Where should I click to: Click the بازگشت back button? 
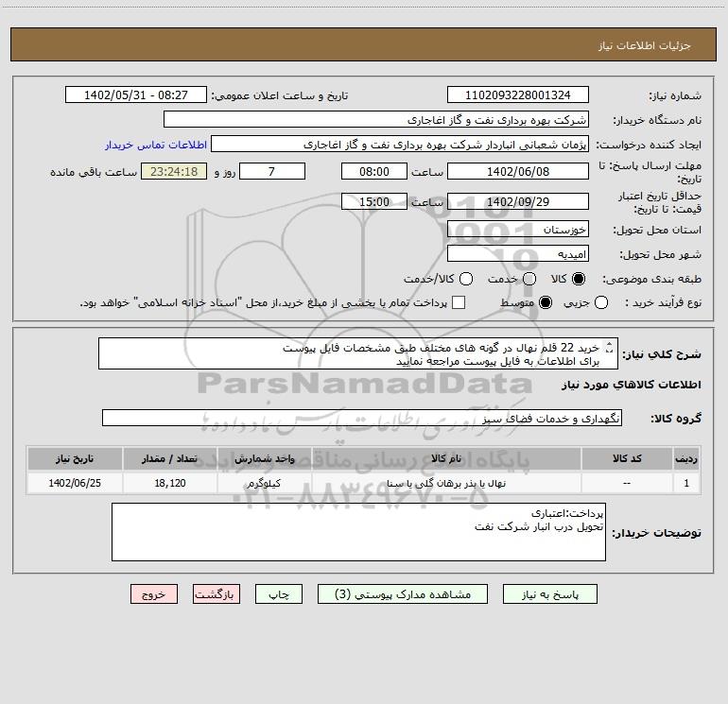[x=217, y=594]
